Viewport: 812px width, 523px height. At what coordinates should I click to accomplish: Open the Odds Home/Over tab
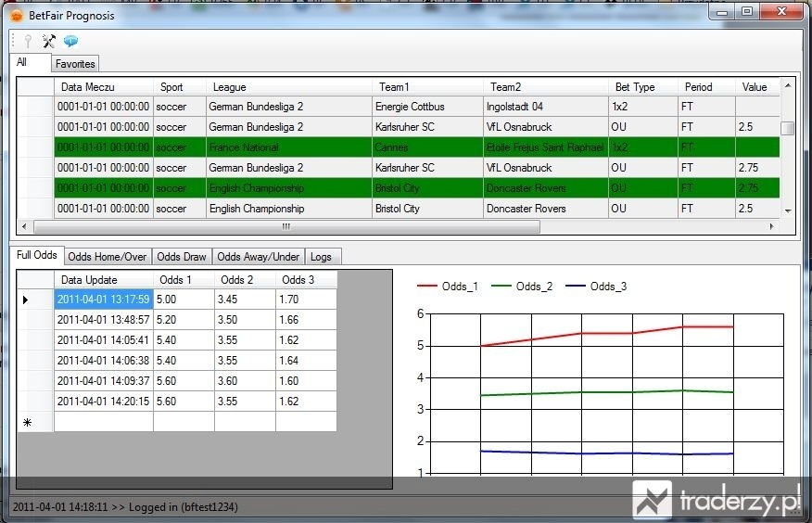(108, 256)
